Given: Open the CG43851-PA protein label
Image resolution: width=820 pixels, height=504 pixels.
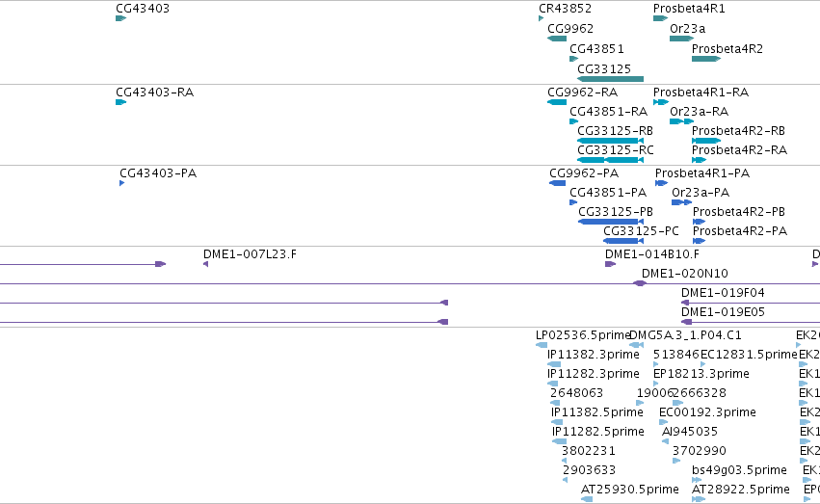Looking at the screenshot, I should 608,193.
